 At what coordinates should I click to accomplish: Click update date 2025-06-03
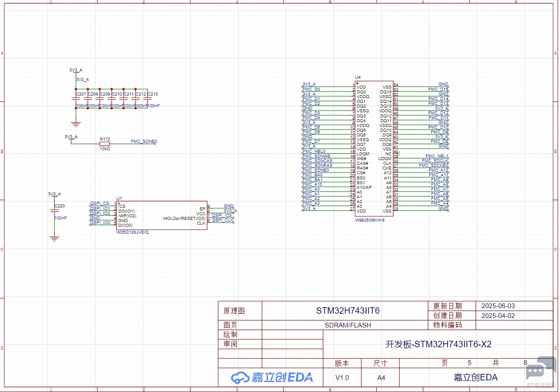pyautogui.click(x=498, y=306)
